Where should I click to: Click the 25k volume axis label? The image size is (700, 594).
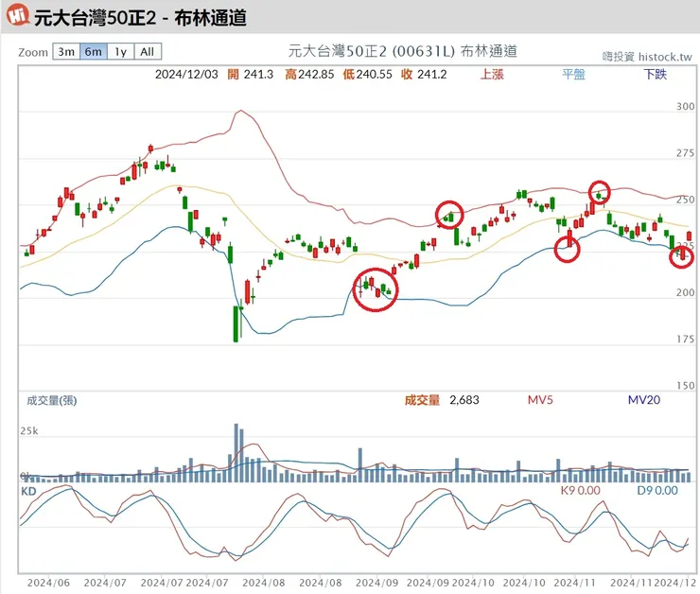[x=29, y=430]
